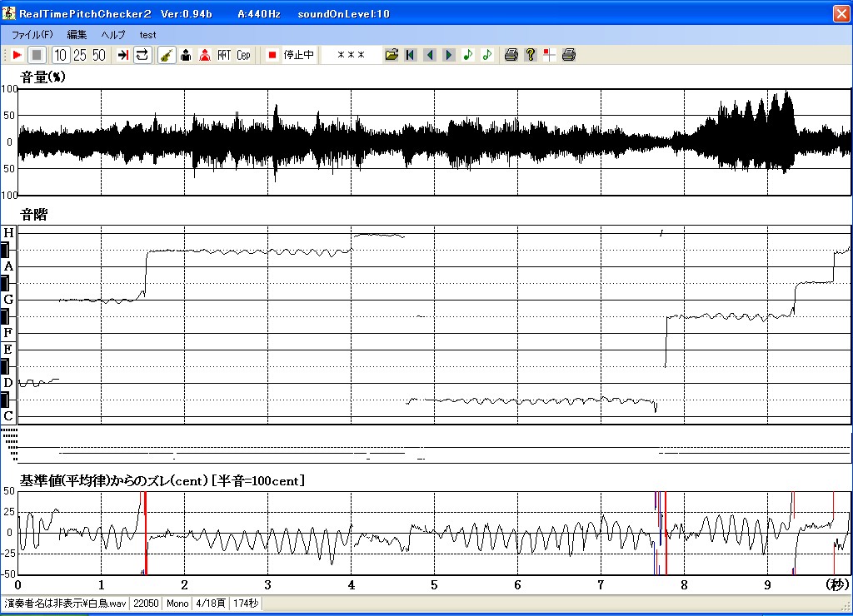Click the soundOnLevel:10 text in title bar
Screen dimensions: 853x616
[344, 14]
